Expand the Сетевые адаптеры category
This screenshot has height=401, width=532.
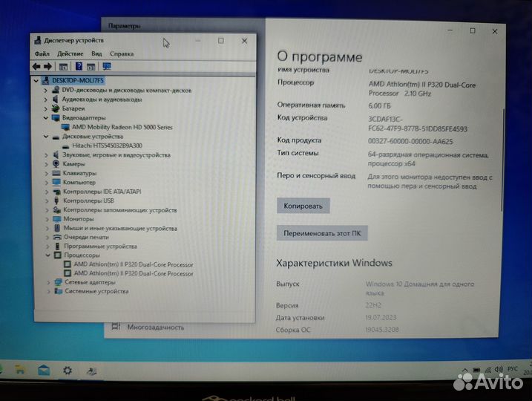tap(48, 282)
